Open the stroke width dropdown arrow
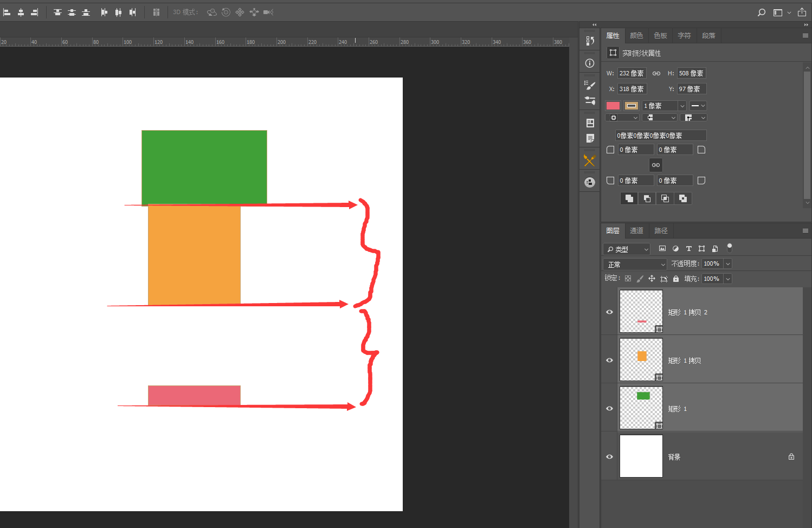The height and width of the screenshot is (528, 812). click(682, 106)
